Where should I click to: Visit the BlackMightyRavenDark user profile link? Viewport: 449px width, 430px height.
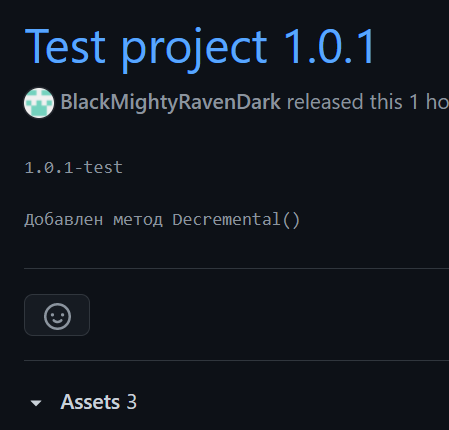point(171,102)
